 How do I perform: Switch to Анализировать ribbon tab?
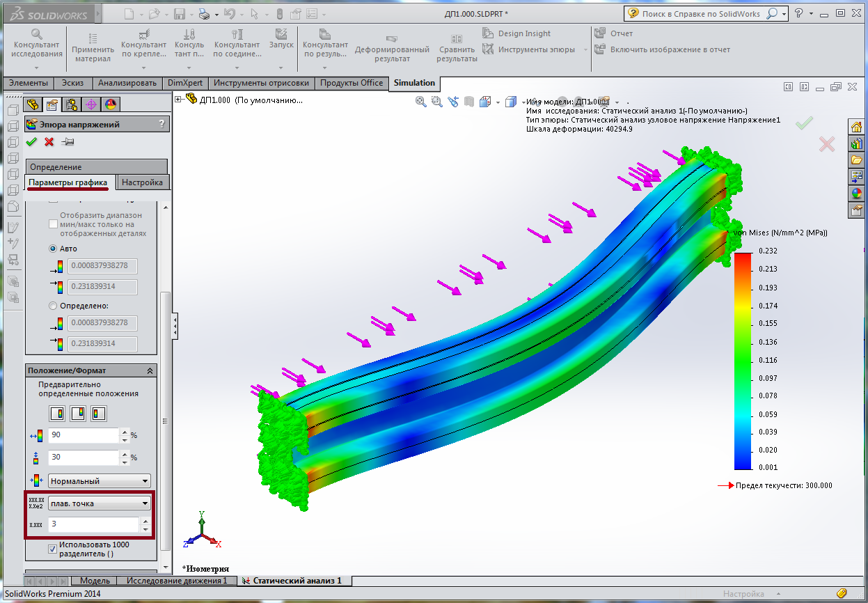[x=127, y=83]
